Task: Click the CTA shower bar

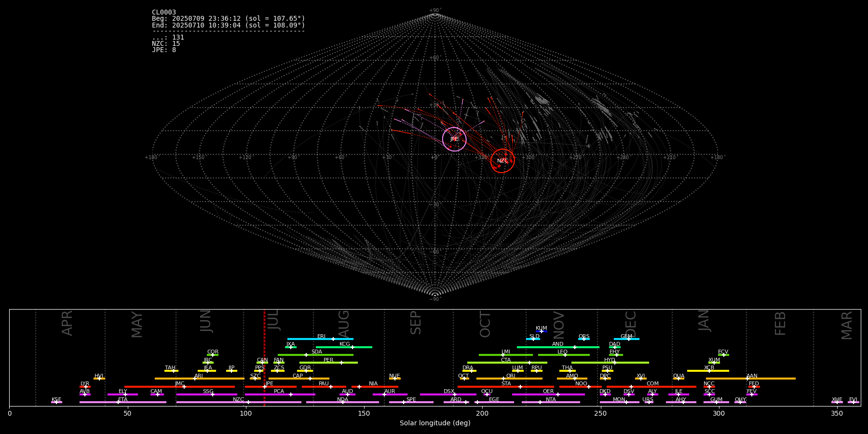Action: coord(507,363)
